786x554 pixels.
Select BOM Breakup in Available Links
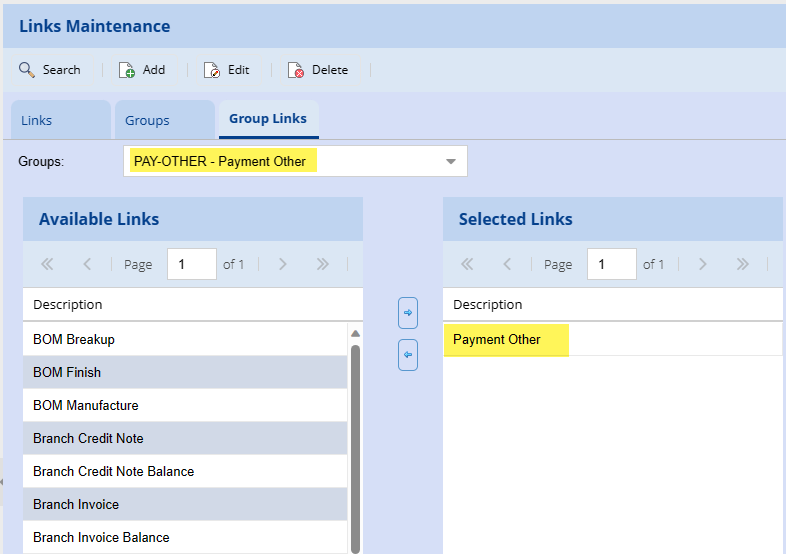pos(74,339)
